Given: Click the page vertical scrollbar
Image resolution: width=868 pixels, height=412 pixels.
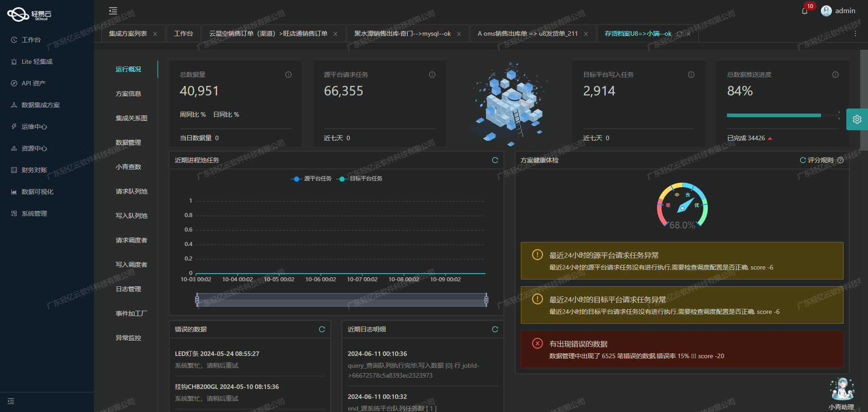Looking at the screenshot, I should 864,99.
